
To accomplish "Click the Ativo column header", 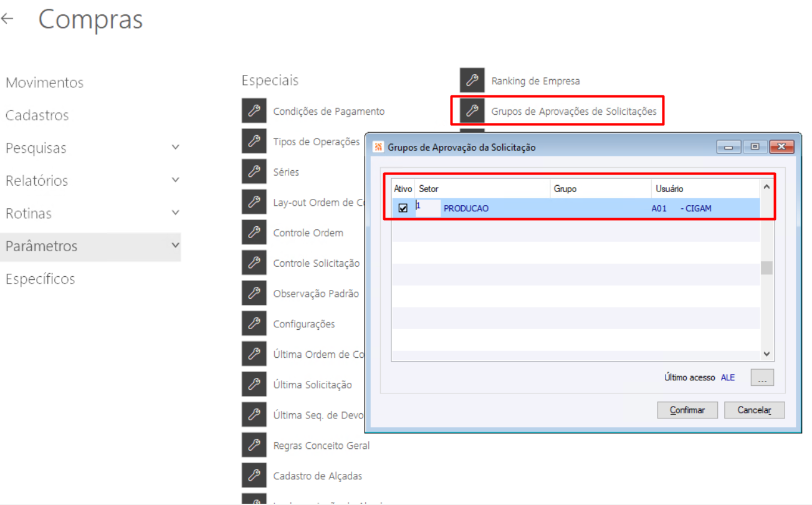I will pyautogui.click(x=403, y=189).
